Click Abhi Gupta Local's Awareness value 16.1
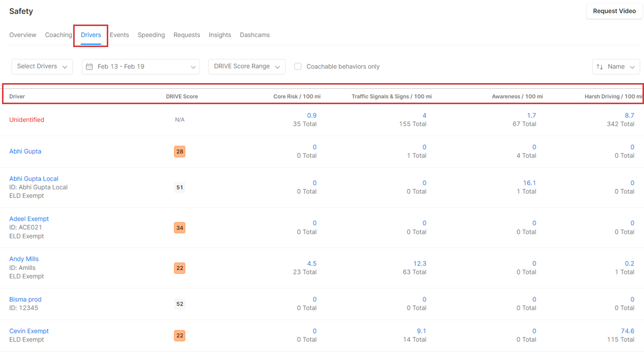Screen dimensions: 644x359 [x=530, y=183]
